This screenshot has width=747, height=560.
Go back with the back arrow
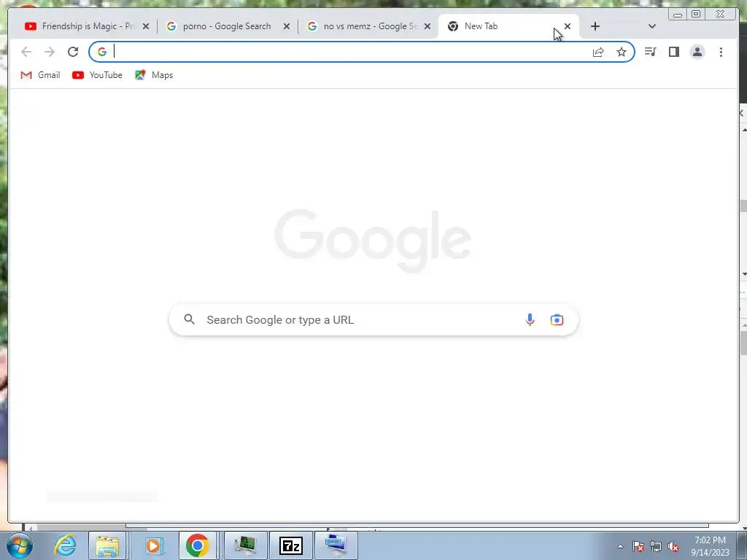(26, 52)
